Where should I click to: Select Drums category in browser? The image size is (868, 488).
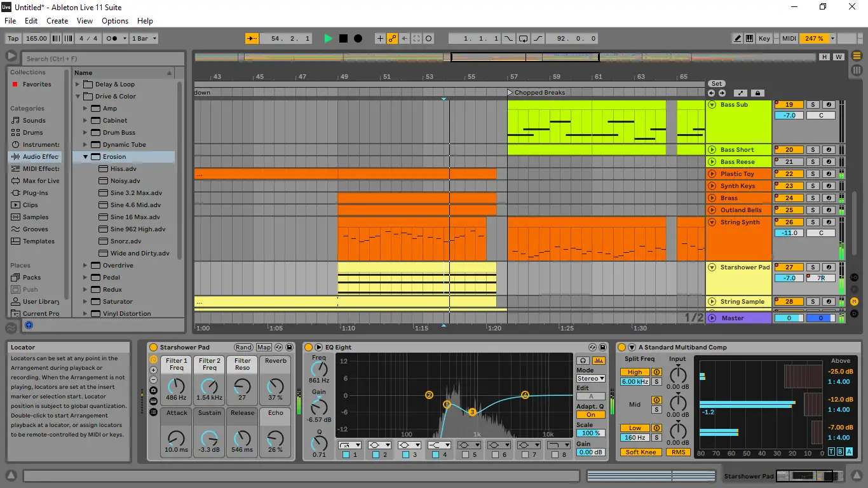32,133
